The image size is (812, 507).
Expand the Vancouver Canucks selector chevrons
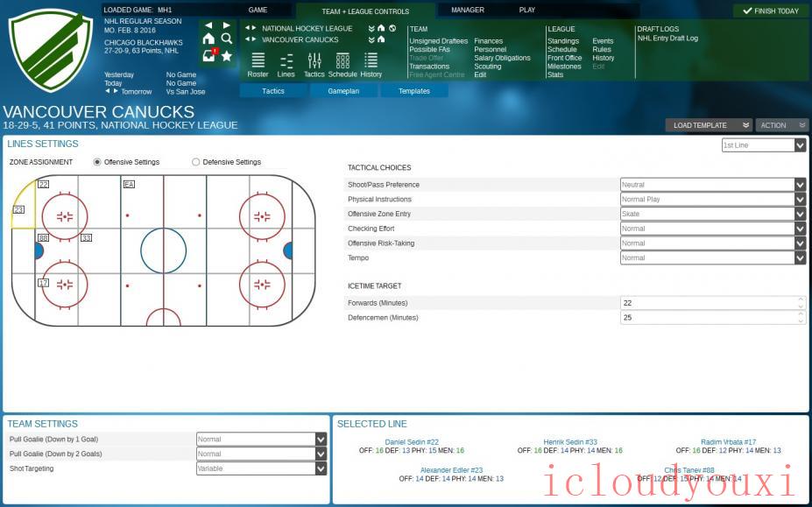(371, 39)
